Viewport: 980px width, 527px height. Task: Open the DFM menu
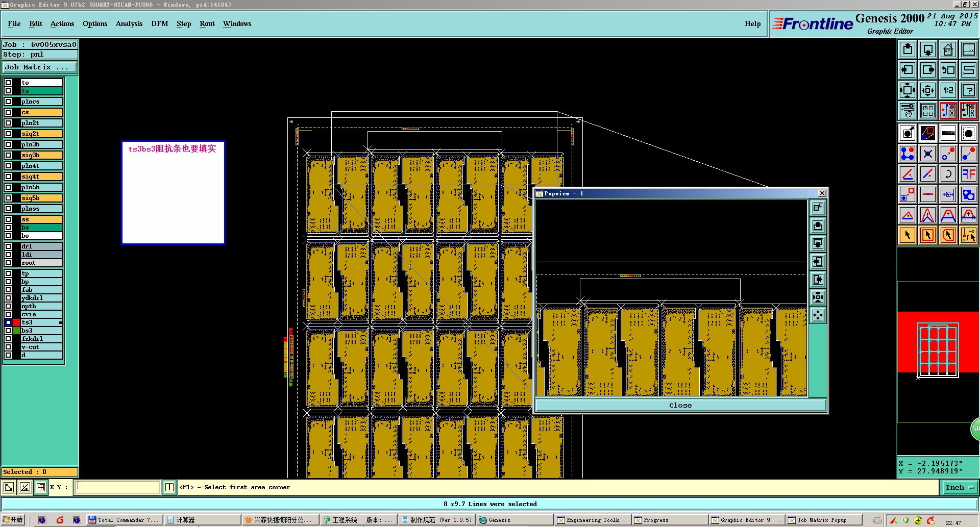click(160, 23)
